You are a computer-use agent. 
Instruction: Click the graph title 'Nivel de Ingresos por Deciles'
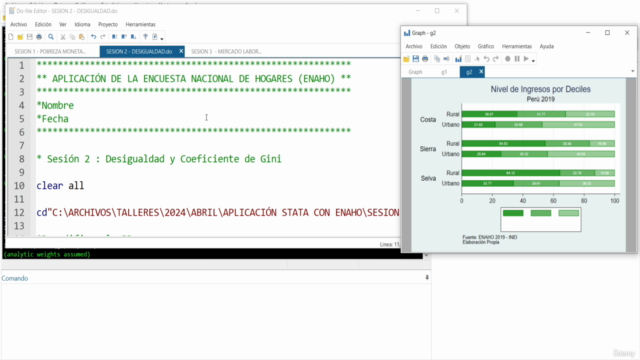[540, 89]
